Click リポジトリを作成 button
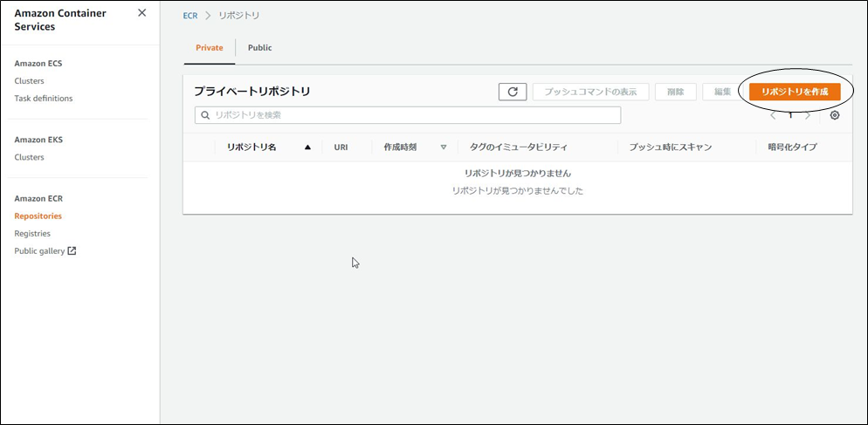The height and width of the screenshot is (425, 868). click(x=795, y=92)
